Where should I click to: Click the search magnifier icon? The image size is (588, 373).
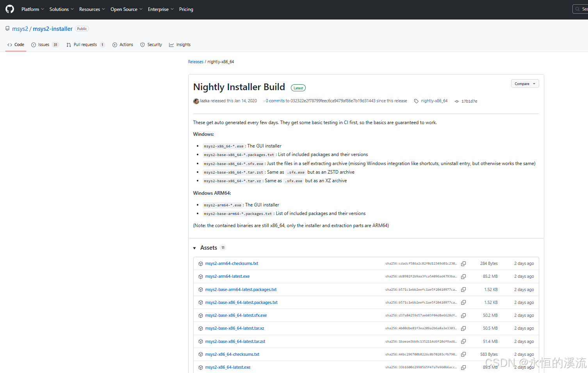[x=577, y=9]
